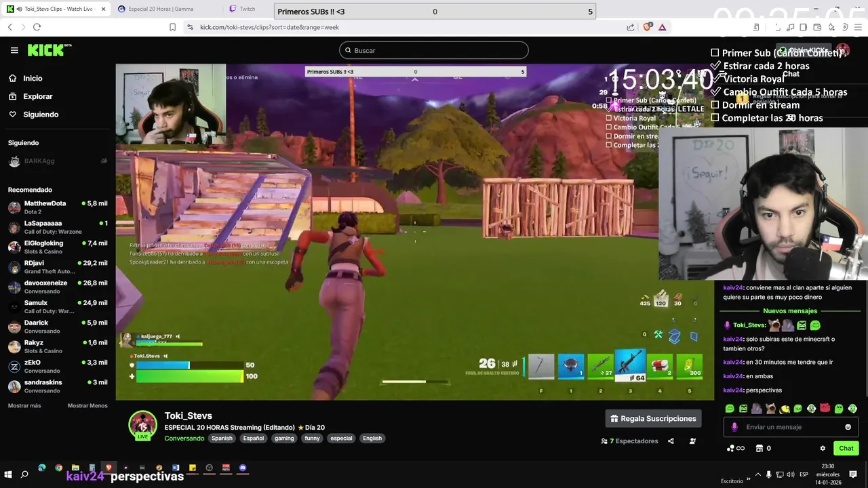The height and width of the screenshot is (488, 868).
Task: Click the funny tag
Action: (x=312, y=439)
